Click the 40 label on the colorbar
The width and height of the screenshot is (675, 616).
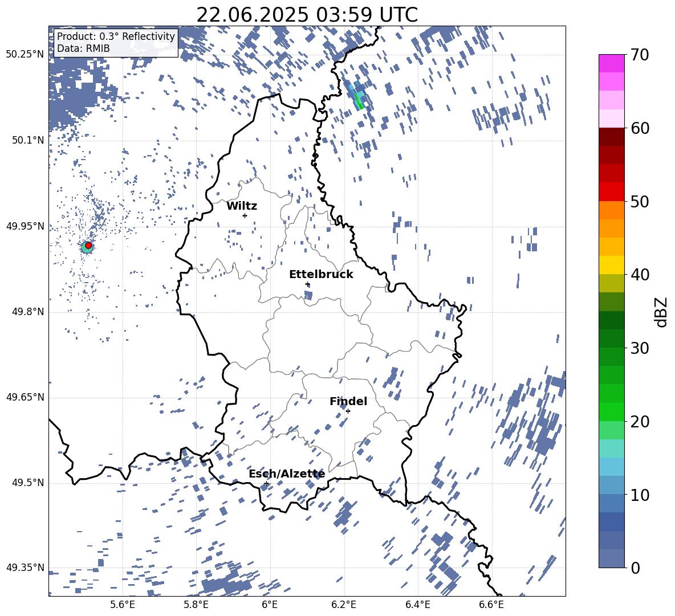[x=640, y=275]
